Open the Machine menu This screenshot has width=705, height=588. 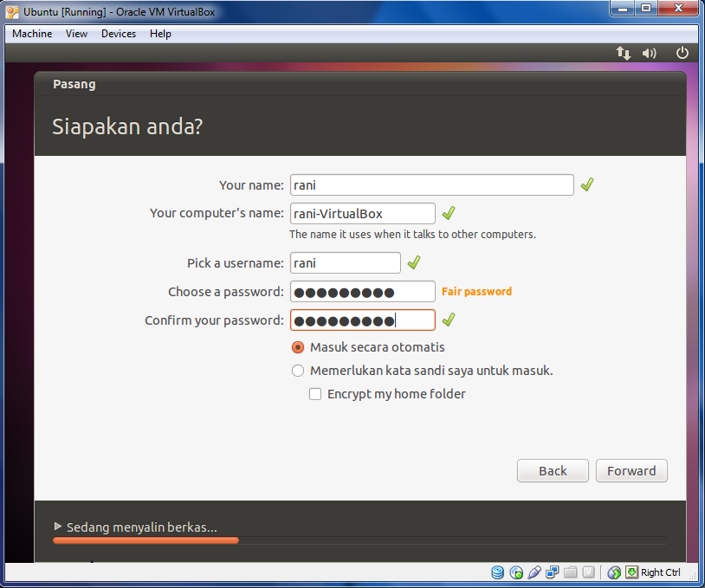click(32, 34)
